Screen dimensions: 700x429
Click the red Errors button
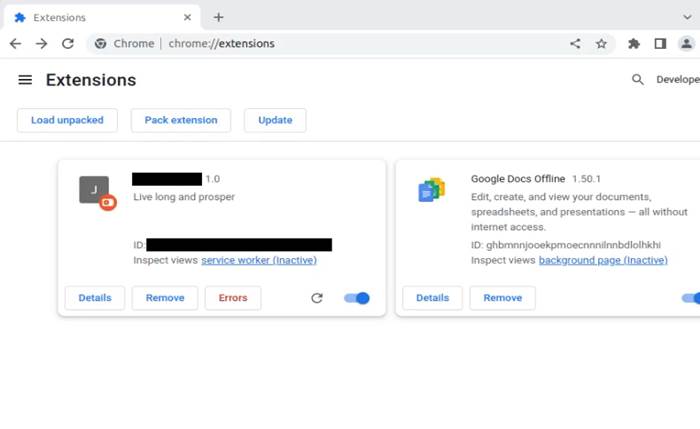[233, 298]
